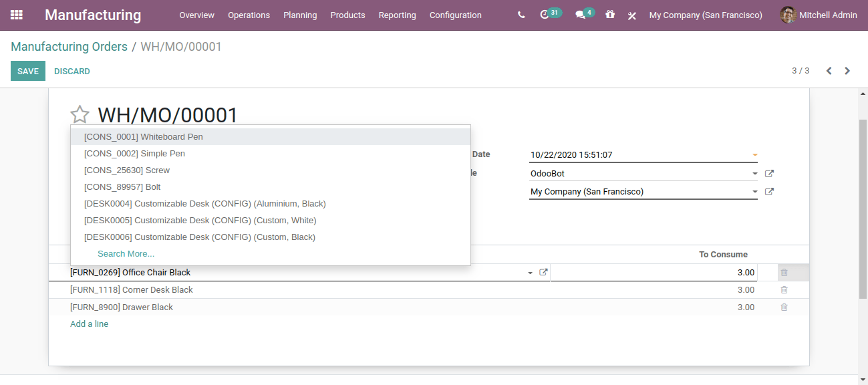Screen dimensions: 868x385
Task: Expand the OdooBot responsible dropdown arrow
Action: pos(755,174)
